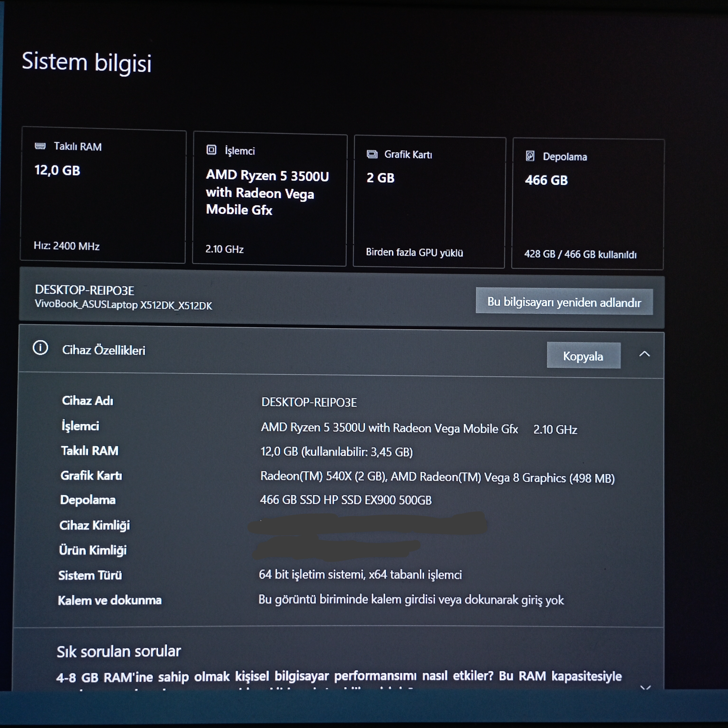Rename the PC with Bu bilgisayarı yeniden adlandır
Viewport: 728px width, 728px height.
[564, 302]
